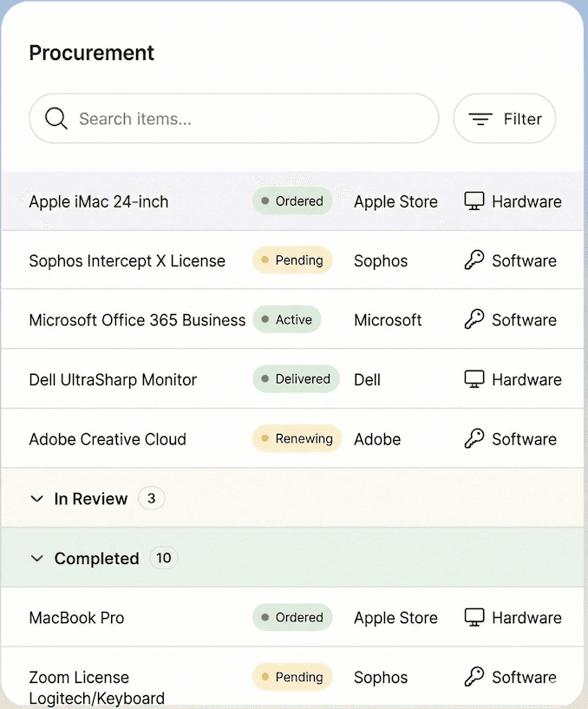Click the monitor icon on the Dell UltraSharp Monitor row
This screenshot has width=588, height=709.
click(x=474, y=378)
